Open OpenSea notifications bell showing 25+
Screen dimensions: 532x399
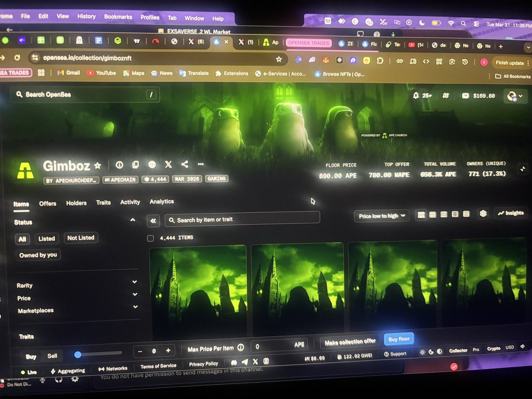click(422, 95)
